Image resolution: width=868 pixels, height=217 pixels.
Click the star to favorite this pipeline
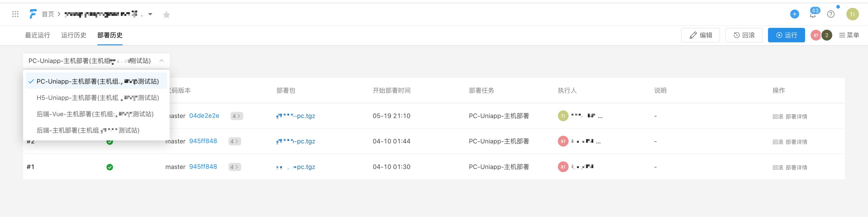[x=167, y=14]
